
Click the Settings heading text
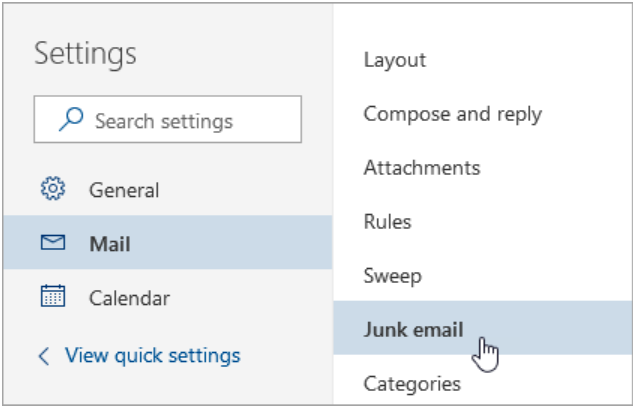click(85, 53)
